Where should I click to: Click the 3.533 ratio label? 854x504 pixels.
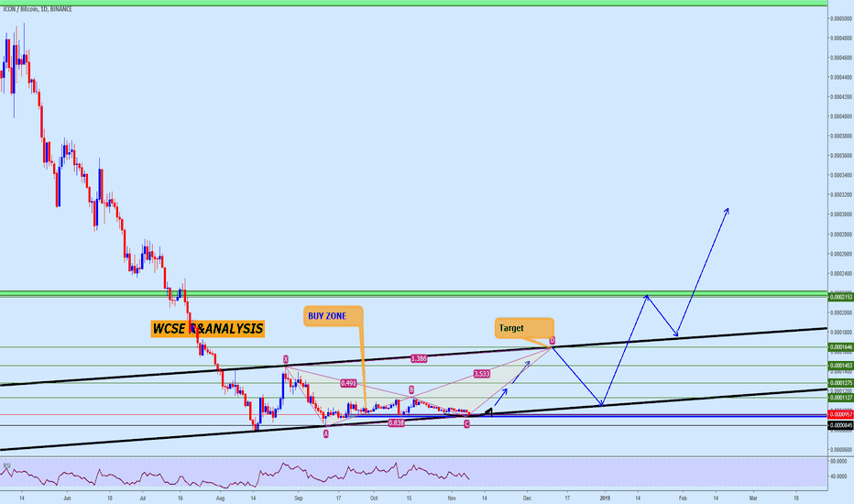[x=481, y=374]
